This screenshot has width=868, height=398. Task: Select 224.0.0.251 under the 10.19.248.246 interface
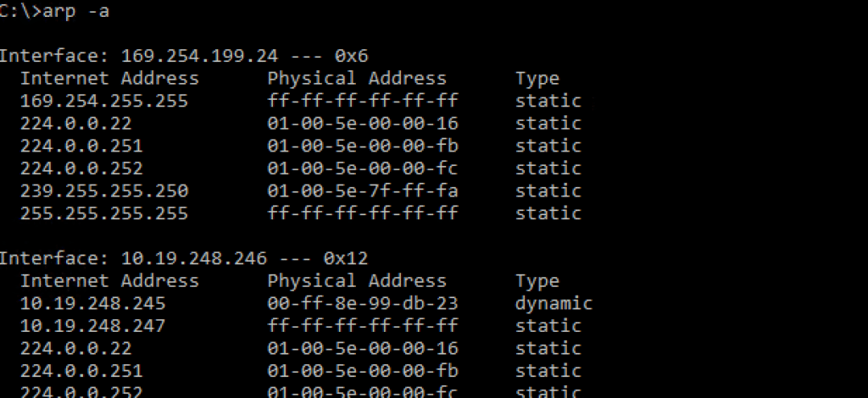[x=81, y=371]
